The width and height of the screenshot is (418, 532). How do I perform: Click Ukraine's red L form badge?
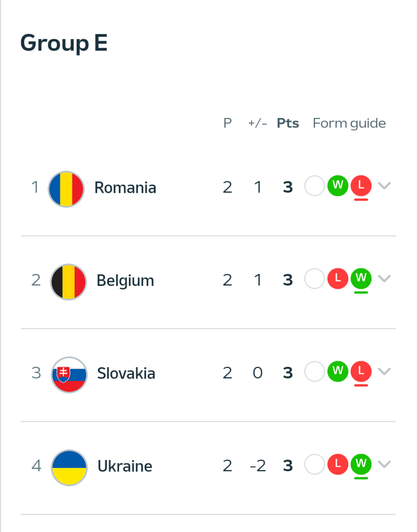[338, 464]
